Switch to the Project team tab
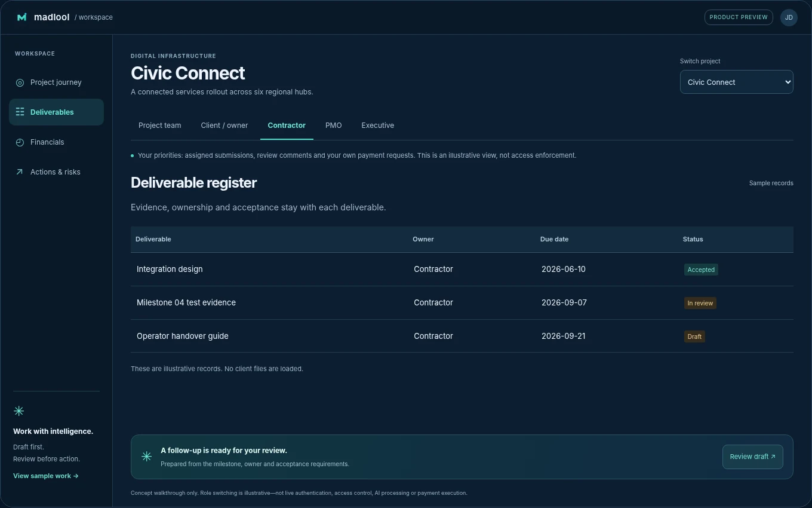The height and width of the screenshot is (508, 812). pos(159,126)
